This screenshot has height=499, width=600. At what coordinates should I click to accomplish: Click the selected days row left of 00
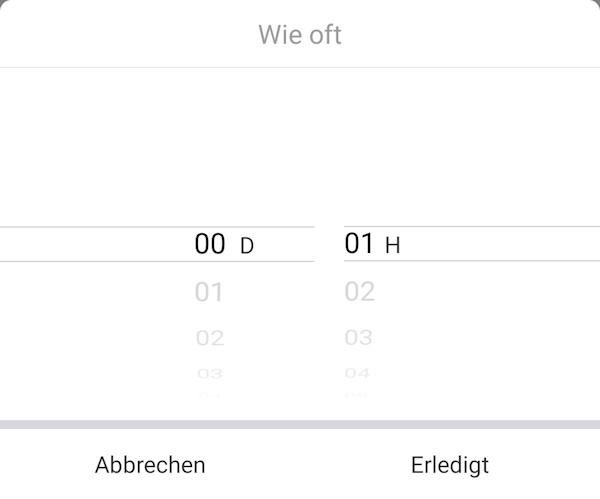[90, 244]
